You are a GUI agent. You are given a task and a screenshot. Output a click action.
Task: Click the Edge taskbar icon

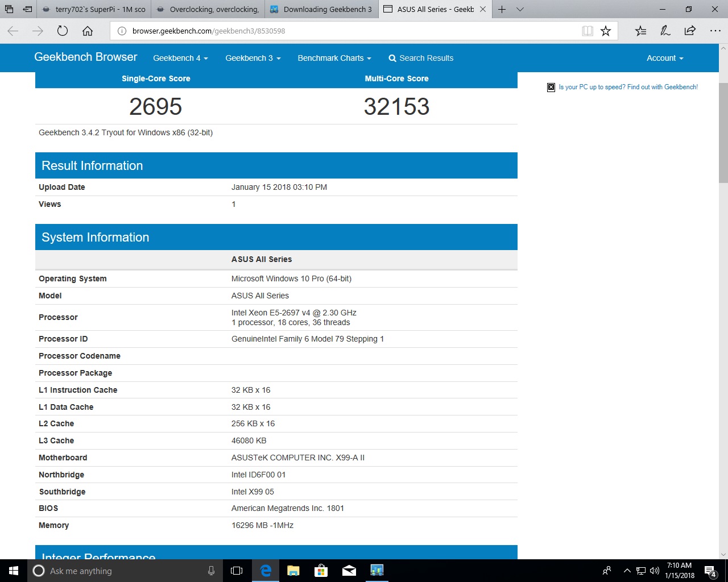265,571
